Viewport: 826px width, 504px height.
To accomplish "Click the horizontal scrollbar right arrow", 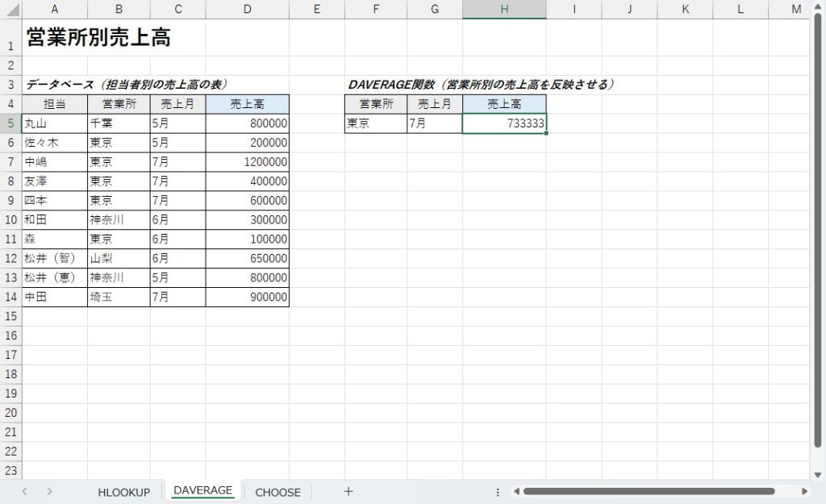I will pos(804,491).
